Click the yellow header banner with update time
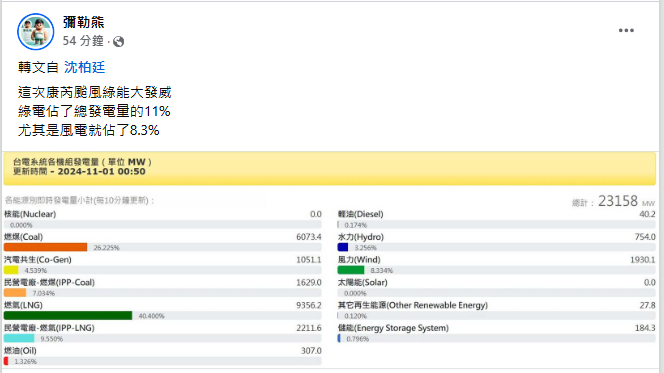This screenshot has width=664, height=373. [x=329, y=169]
